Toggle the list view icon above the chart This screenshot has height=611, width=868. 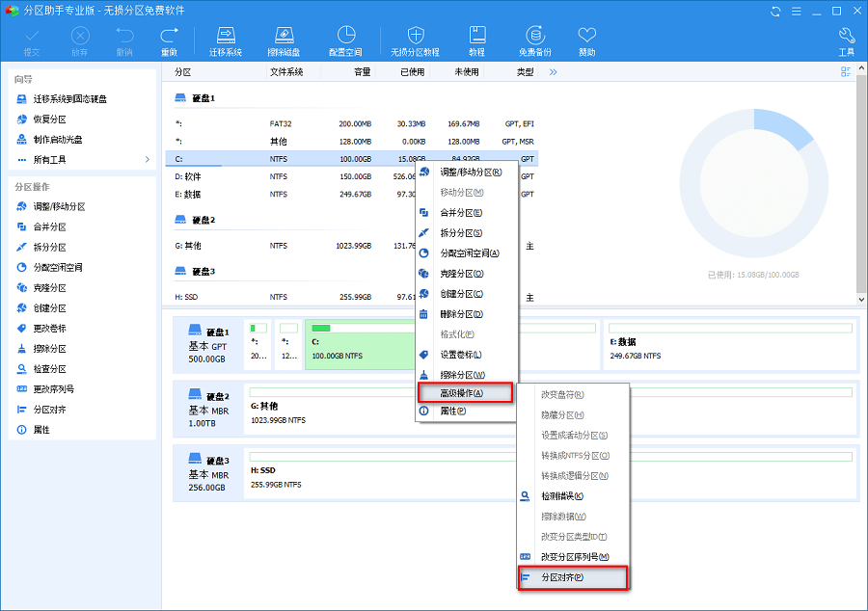tap(846, 72)
